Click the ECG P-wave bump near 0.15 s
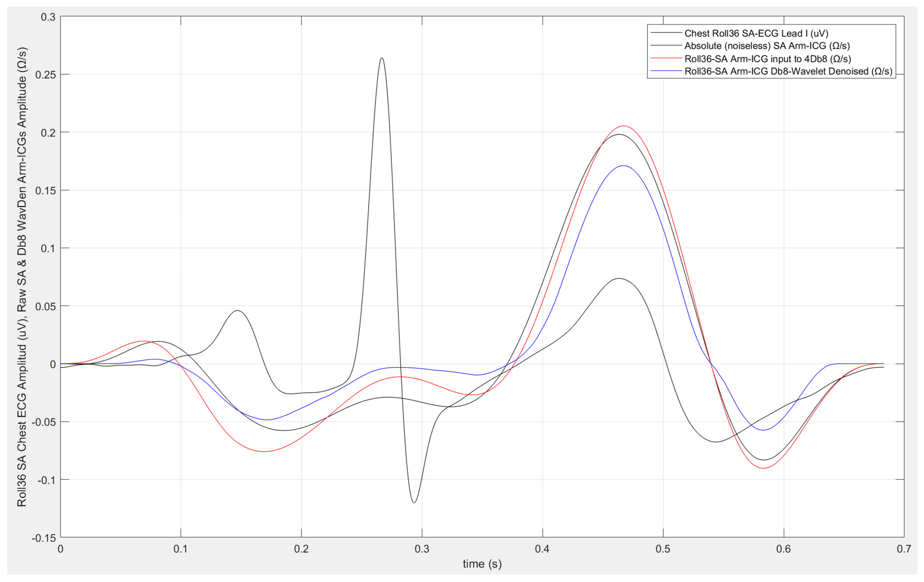 coord(238,311)
